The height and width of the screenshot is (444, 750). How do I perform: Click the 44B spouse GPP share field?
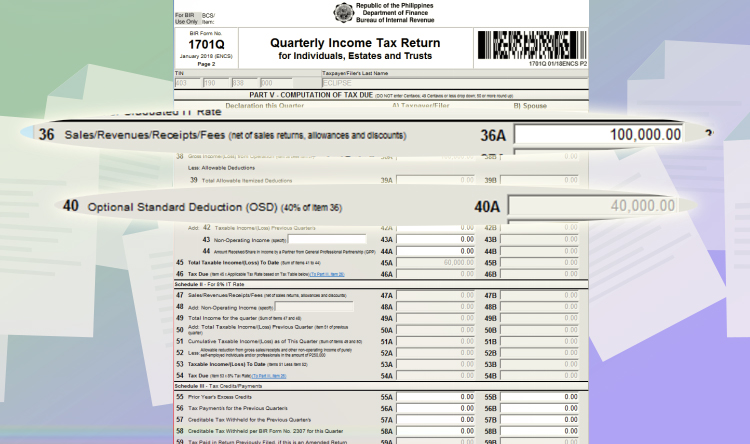click(x=540, y=251)
